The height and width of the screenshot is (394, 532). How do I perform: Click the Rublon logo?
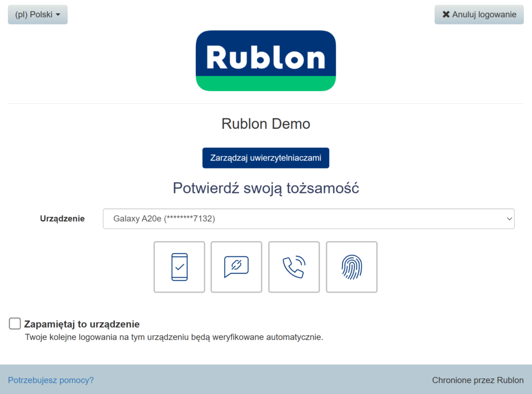[x=265, y=60]
